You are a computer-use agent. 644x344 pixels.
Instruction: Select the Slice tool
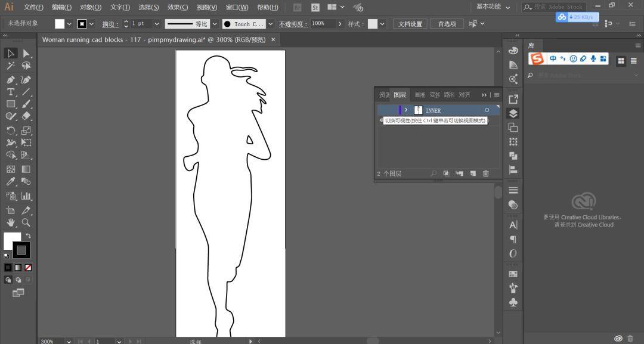click(x=26, y=210)
